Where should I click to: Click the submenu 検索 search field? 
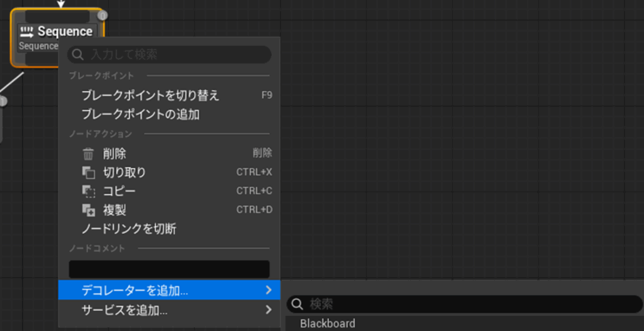click(472, 305)
